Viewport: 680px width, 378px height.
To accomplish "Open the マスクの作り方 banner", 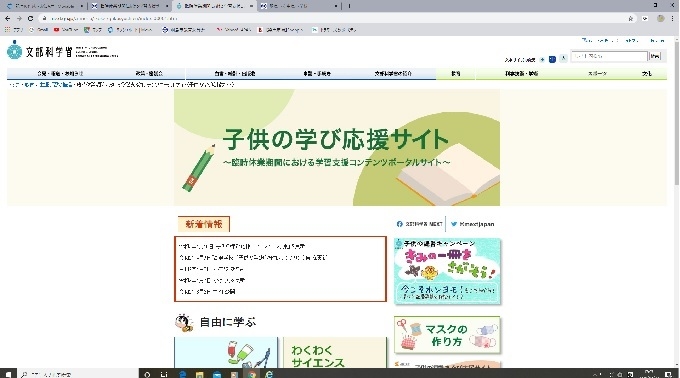I will point(447,335).
